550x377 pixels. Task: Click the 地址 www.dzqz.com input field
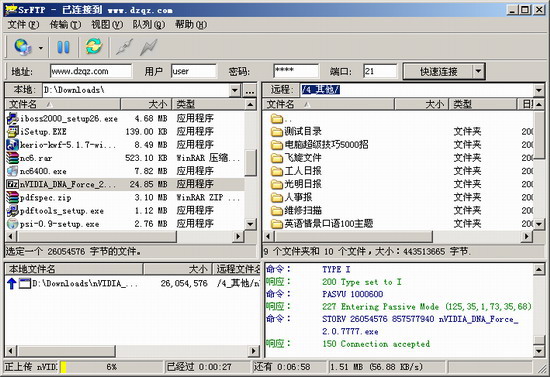pyautogui.click(x=91, y=71)
